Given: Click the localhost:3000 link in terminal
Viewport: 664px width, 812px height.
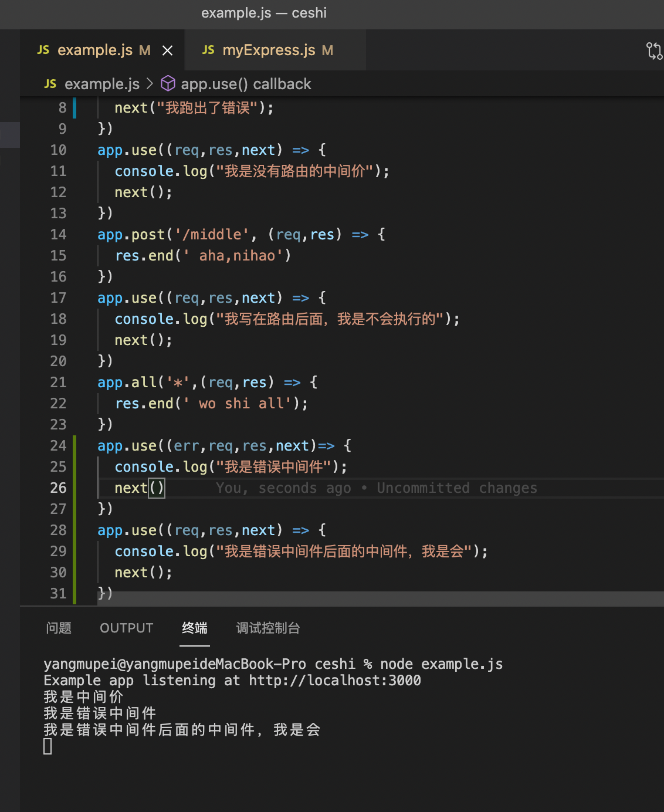Looking at the screenshot, I should coord(335,681).
